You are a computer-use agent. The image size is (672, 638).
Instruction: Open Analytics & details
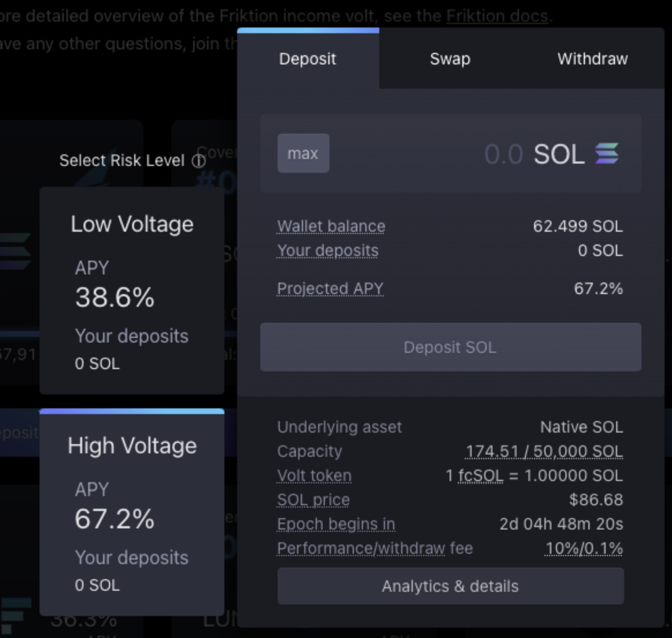pos(451,586)
